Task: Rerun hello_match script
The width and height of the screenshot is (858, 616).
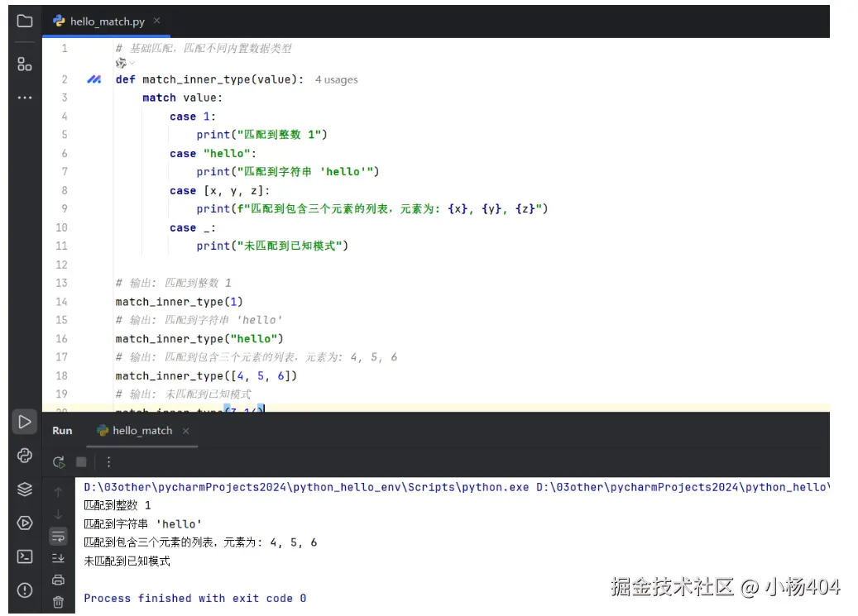Action: point(59,462)
